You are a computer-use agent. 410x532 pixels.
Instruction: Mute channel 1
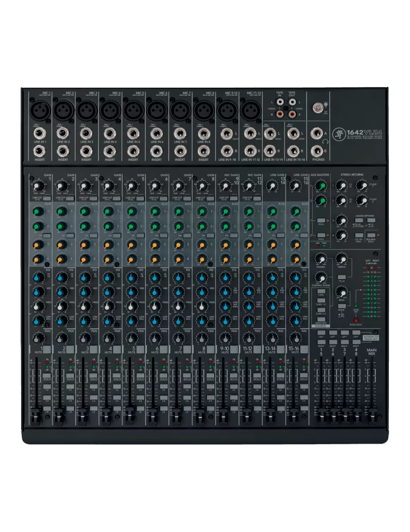pos(47,349)
